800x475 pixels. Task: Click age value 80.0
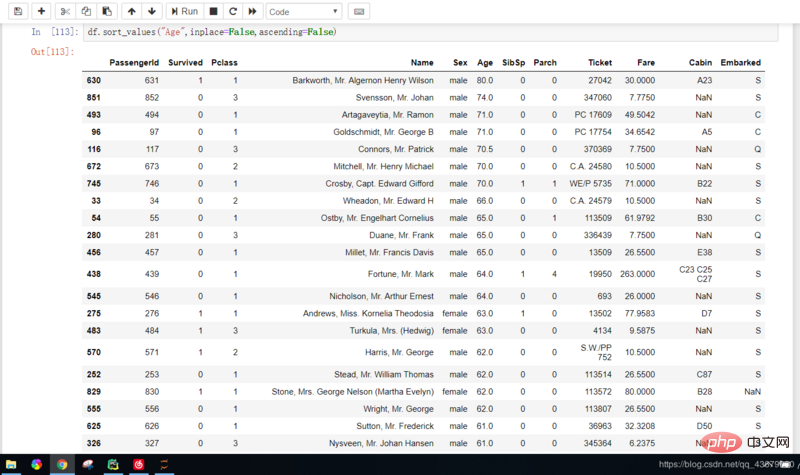(485, 80)
